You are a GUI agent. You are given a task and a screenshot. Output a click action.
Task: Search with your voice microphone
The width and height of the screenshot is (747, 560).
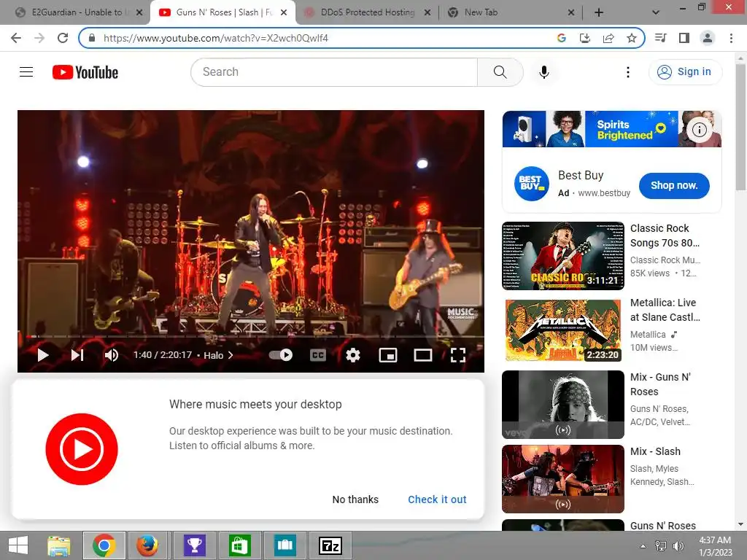click(x=544, y=72)
